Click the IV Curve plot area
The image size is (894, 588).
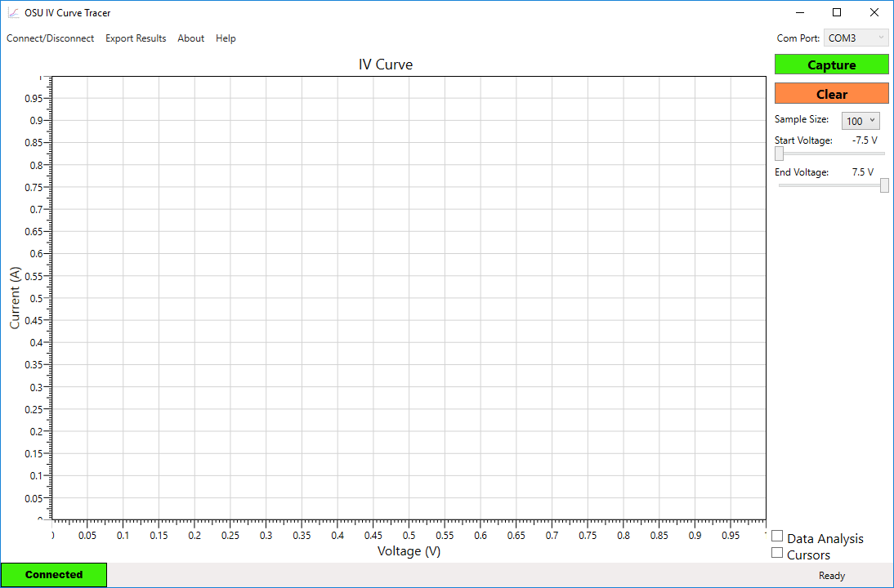click(409, 298)
